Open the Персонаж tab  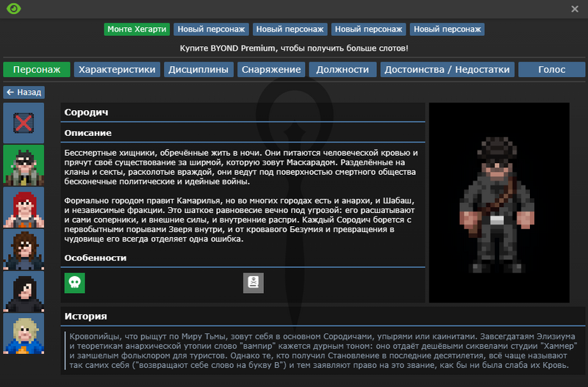tap(37, 69)
